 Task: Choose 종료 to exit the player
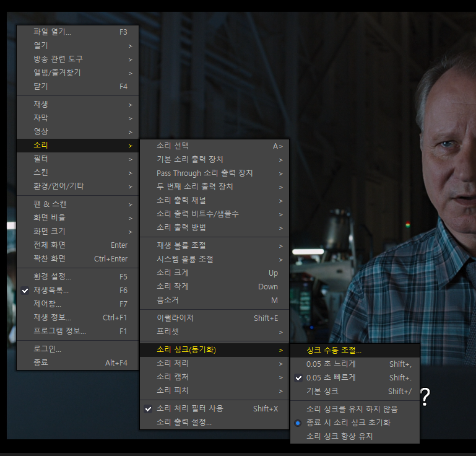[78, 362]
